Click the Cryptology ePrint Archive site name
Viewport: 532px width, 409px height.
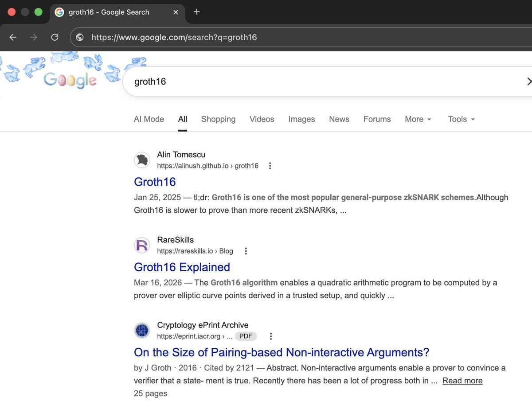(203, 325)
